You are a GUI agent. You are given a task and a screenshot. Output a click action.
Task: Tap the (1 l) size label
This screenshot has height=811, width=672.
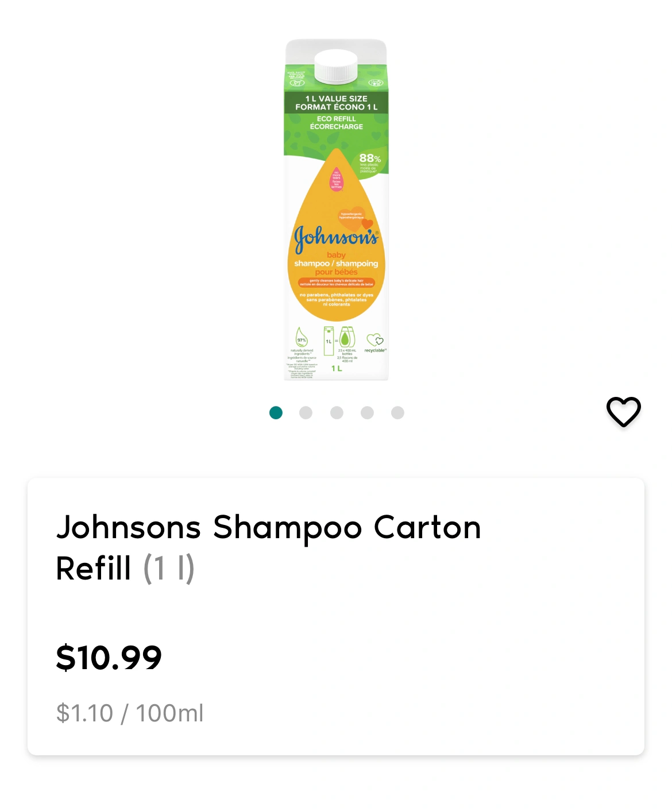click(x=169, y=568)
